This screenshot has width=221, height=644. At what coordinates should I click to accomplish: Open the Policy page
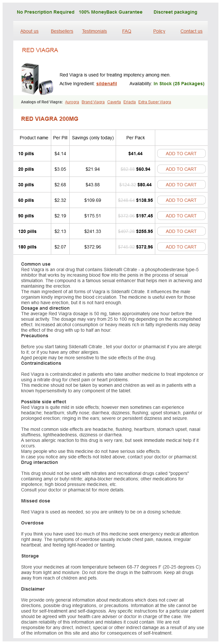click(159, 31)
